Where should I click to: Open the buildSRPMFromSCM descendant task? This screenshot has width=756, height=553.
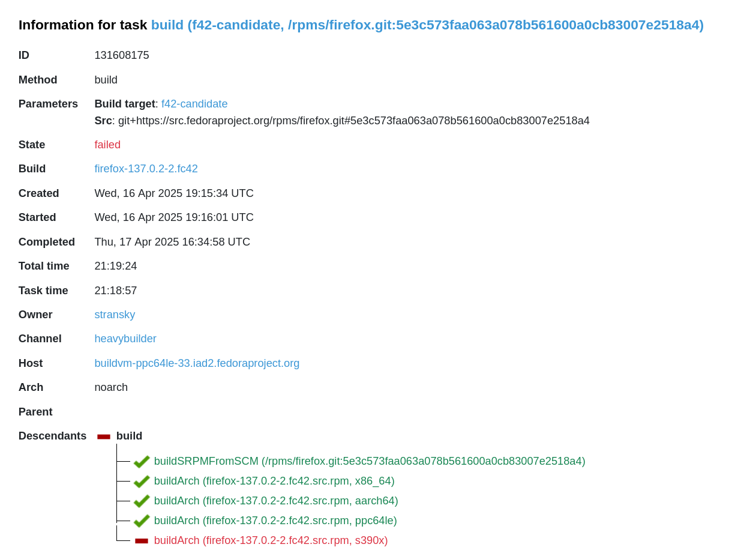370,461
